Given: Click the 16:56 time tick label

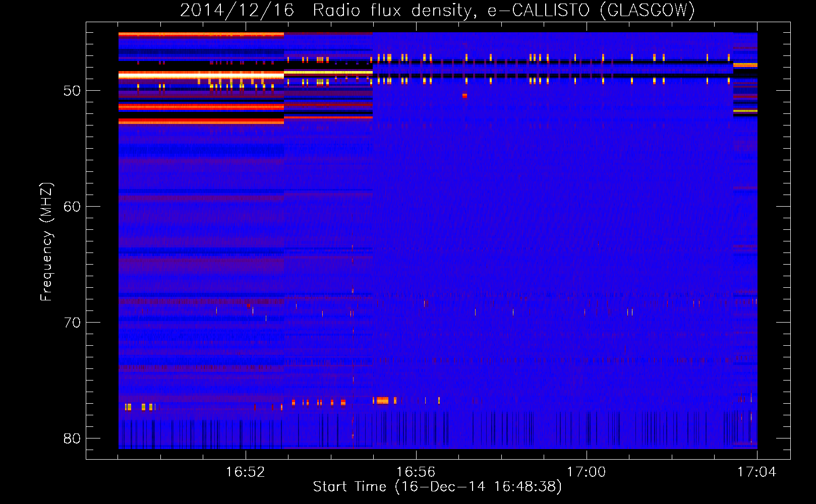Looking at the screenshot, I should tap(416, 472).
